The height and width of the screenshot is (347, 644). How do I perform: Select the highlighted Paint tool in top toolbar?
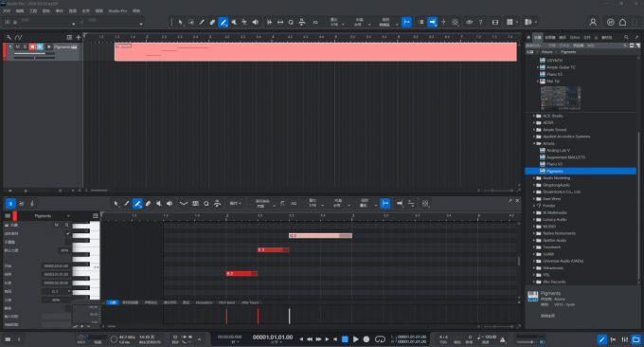tap(223, 22)
